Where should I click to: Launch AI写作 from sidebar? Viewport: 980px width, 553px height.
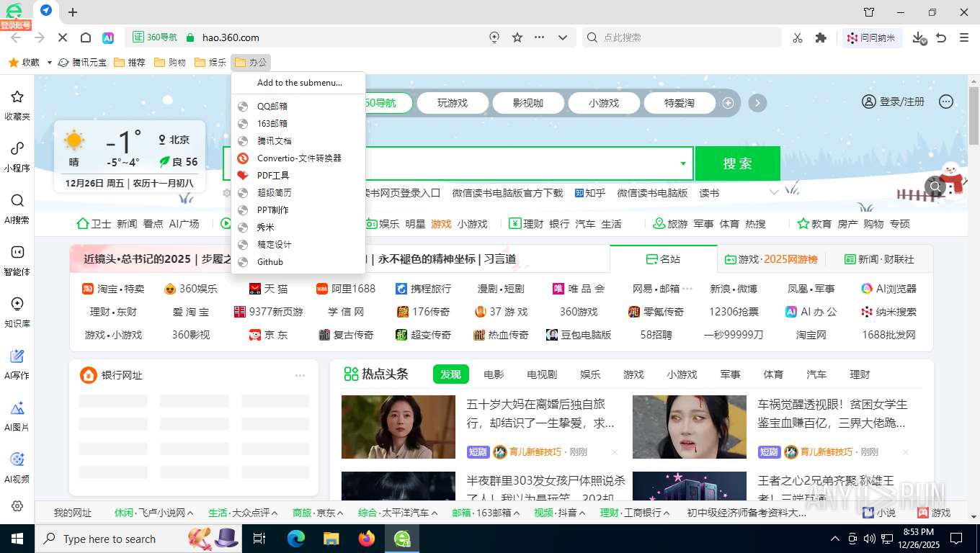17,364
